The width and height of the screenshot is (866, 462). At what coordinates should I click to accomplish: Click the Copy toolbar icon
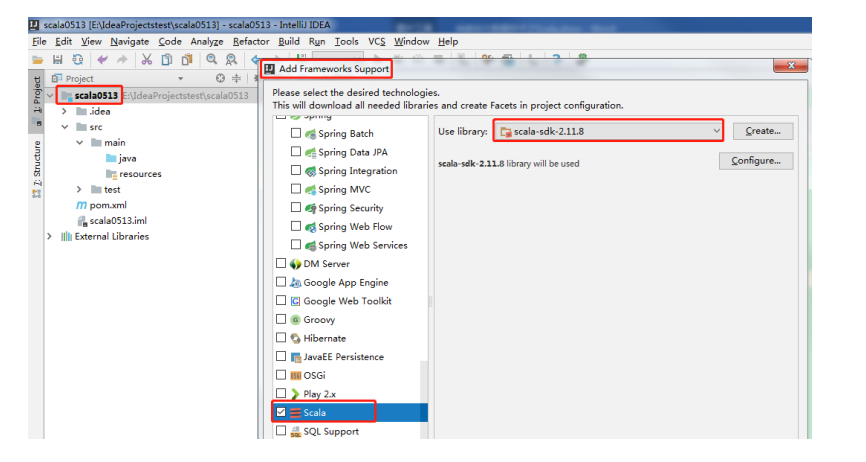coord(166,60)
